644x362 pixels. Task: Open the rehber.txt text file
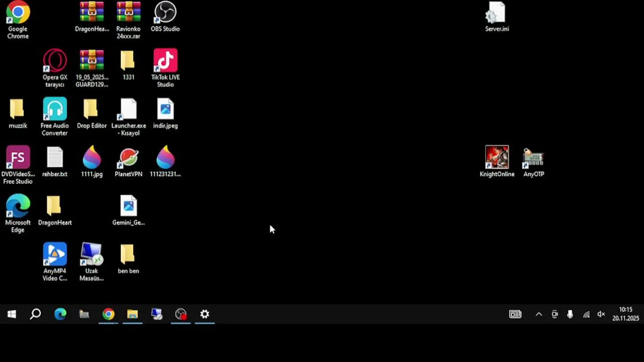pos(55,162)
